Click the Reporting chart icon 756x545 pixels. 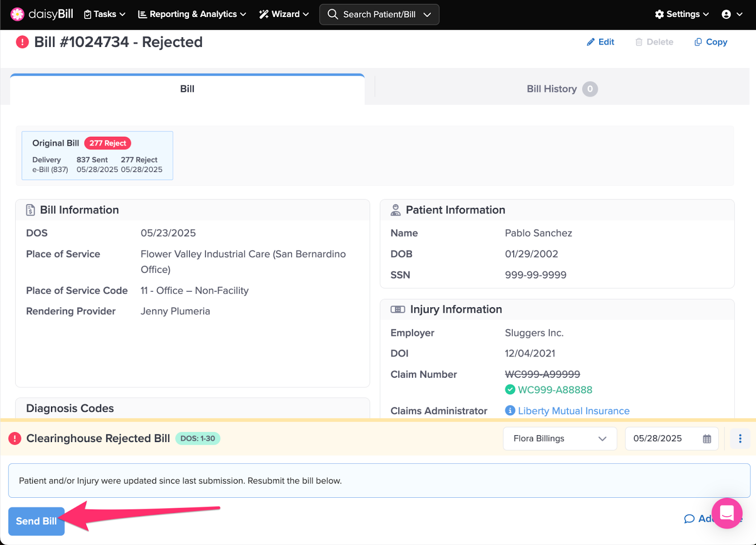click(x=142, y=15)
